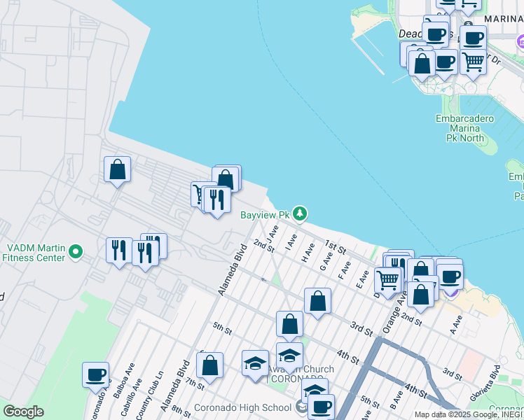Open the coffee cup marker at the ferry landing
Image resolution: width=524 pixels, height=420 pixels.
[450, 277]
